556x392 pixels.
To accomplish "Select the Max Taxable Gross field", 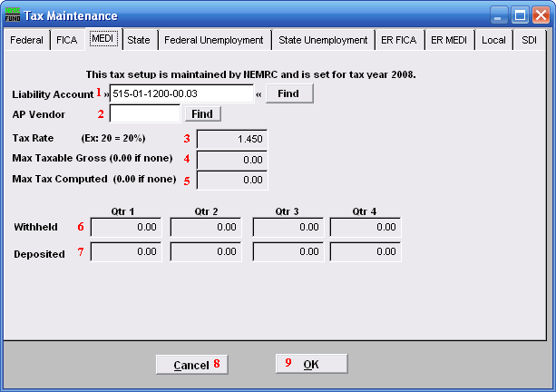I will pos(232,160).
